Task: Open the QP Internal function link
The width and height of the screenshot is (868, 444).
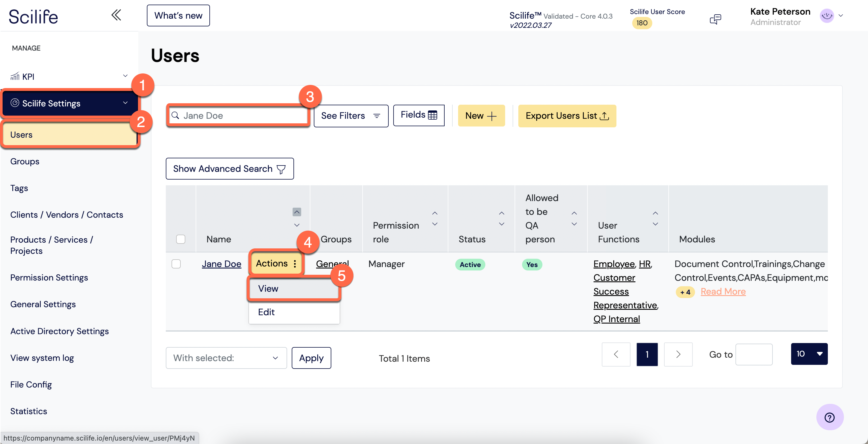Action: click(x=616, y=319)
